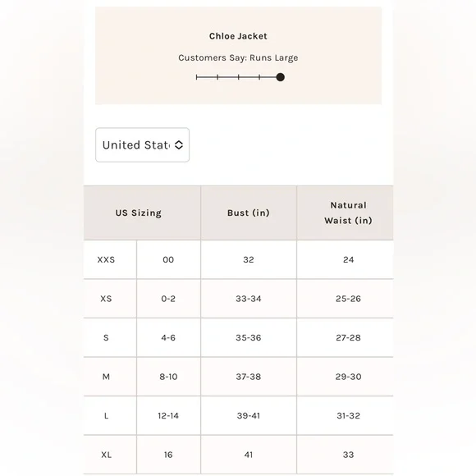Click the up-down chevron on country selector
476x476 pixels.
coord(179,144)
